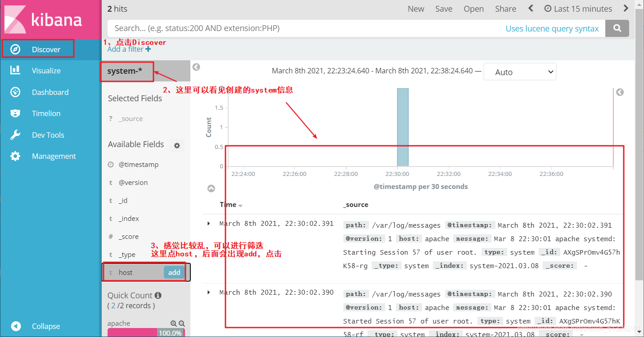Click New in the top bar

[416, 9]
